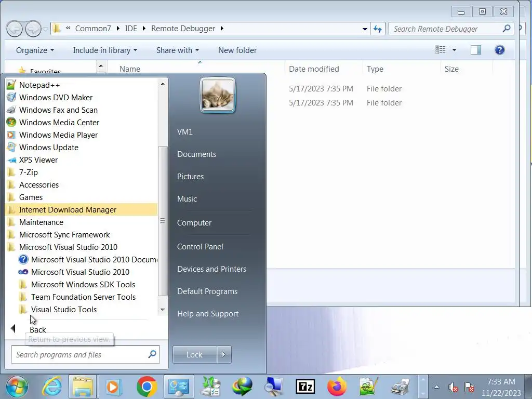Open Internet Explorer from the taskbar
Image resolution: width=532 pixels, height=399 pixels.
(51, 387)
